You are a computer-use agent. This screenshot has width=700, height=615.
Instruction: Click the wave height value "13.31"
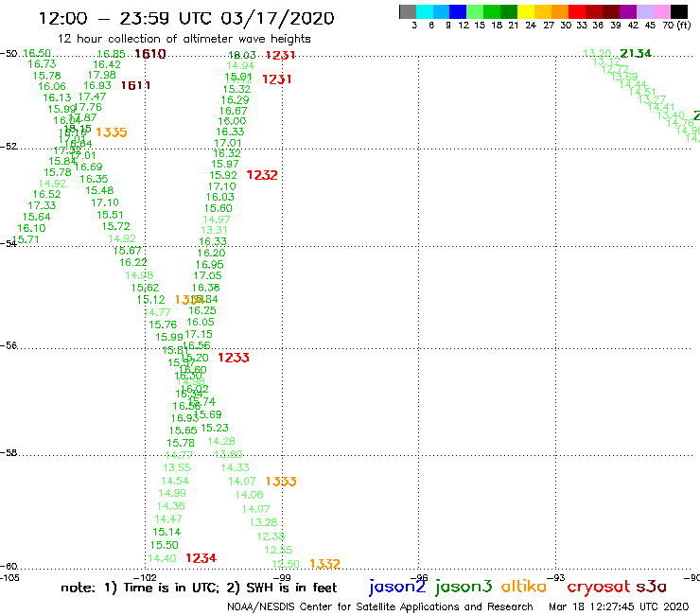(x=215, y=231)
